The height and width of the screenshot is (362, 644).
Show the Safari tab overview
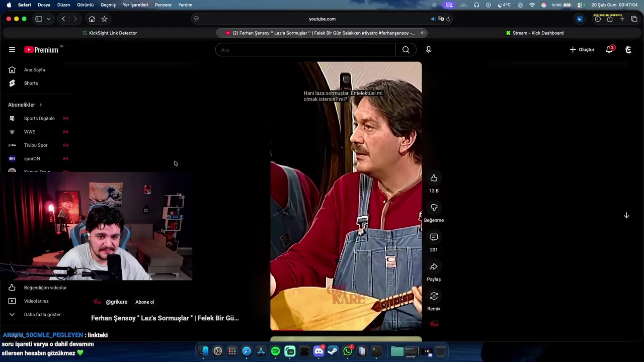point(634,19)
